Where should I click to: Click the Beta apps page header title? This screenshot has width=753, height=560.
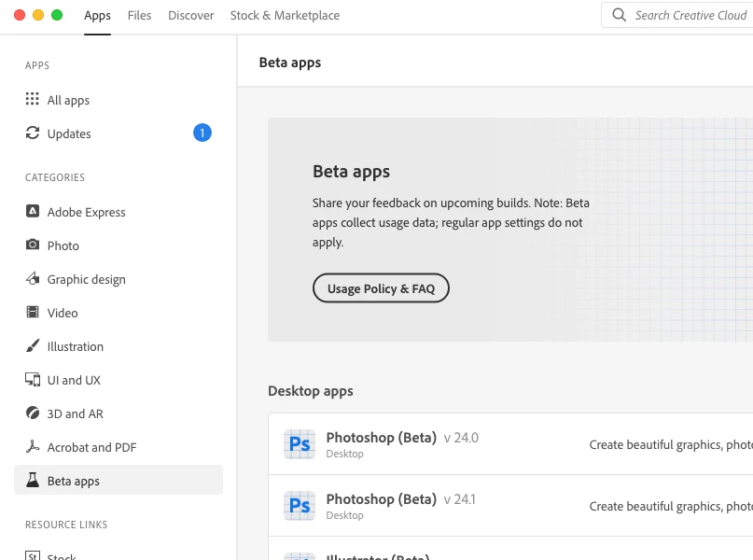coord(290,63)
